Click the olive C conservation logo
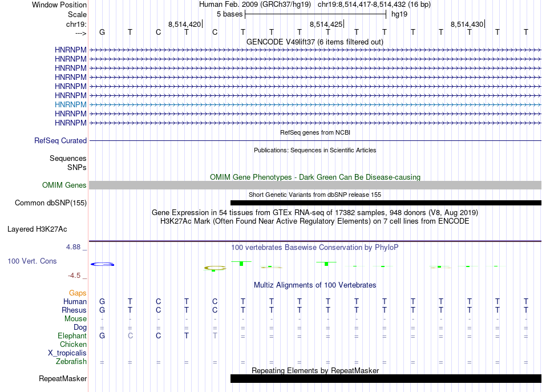The width and height of the screenshot is (542, 392). click(215, 268)
